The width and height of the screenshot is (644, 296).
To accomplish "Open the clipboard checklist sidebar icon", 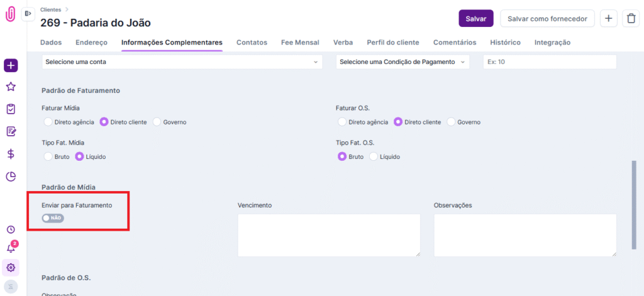I will pyautogui.click(x=11, y=109).
